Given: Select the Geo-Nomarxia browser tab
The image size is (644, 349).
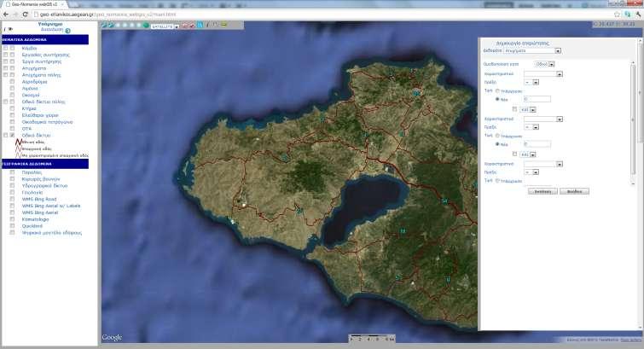Looking at the screenshot, I should 33,4.
